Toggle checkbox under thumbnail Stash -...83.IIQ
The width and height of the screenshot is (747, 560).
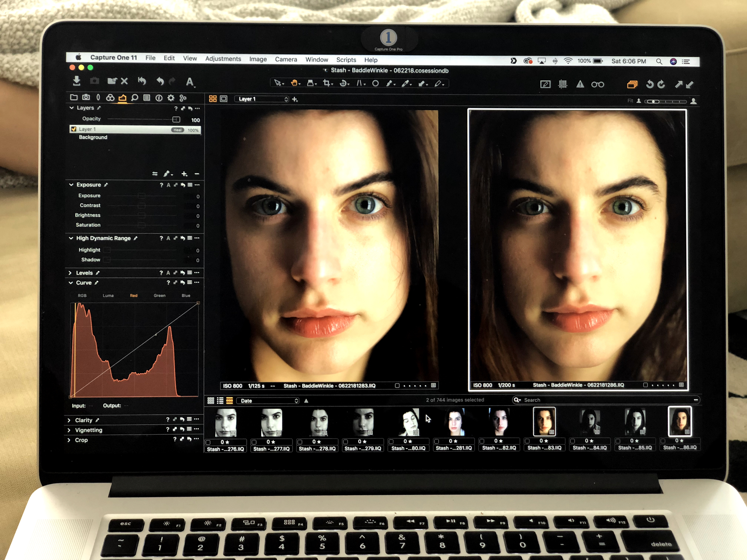point(527,441)
